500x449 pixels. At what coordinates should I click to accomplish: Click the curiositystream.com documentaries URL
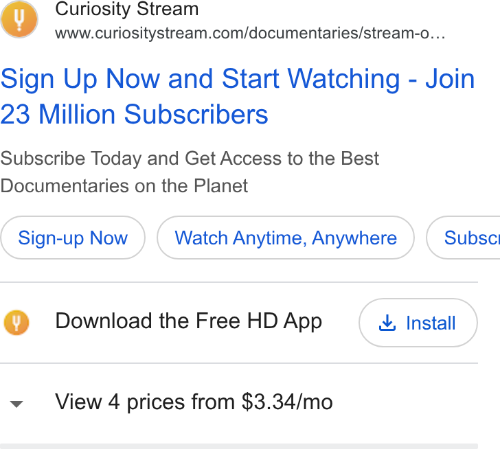[x=250, y=33]
